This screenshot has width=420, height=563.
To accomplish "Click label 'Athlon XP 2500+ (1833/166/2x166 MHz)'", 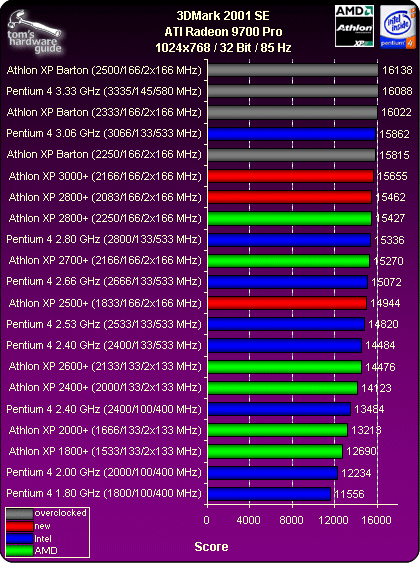I will [105, 303].
